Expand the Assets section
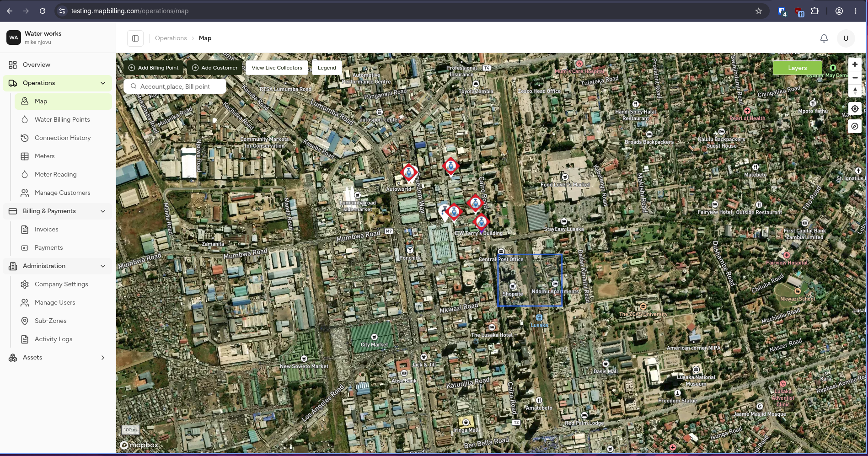The image size is (868, 456). pyautogui.click(x=103, y=358)
